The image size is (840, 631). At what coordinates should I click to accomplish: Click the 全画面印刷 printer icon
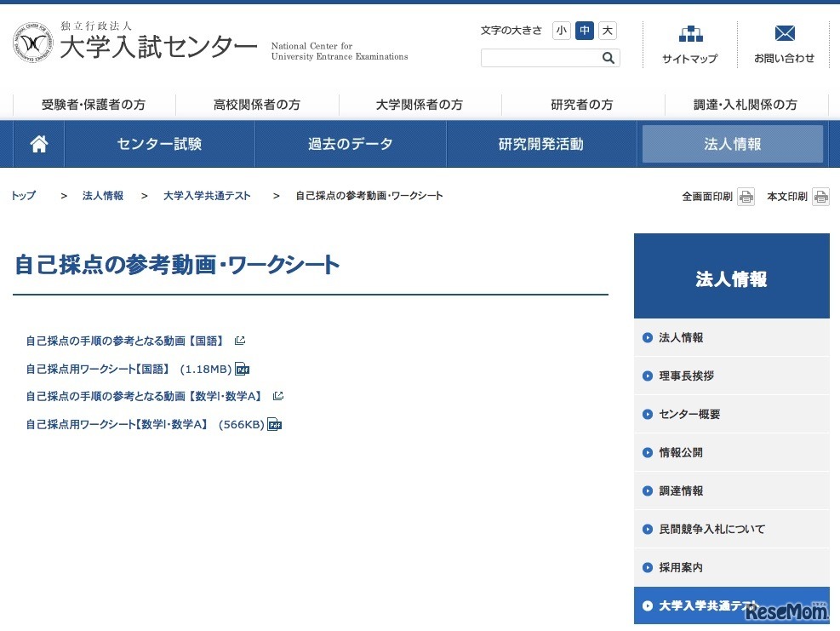coord(746,196)
